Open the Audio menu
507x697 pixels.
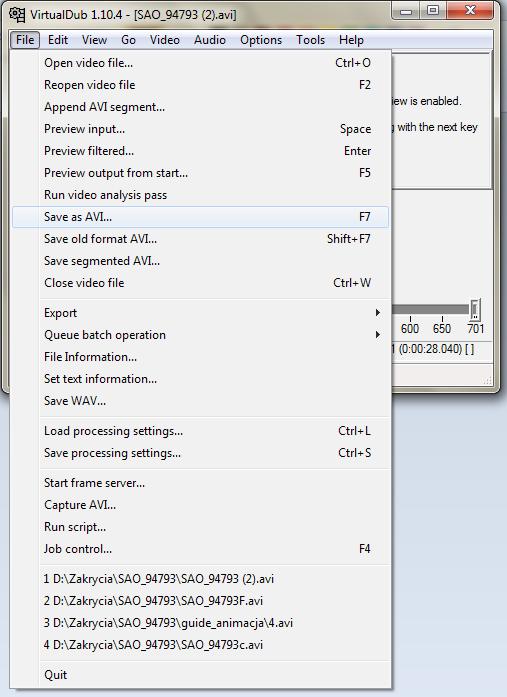tap(210, 40)
